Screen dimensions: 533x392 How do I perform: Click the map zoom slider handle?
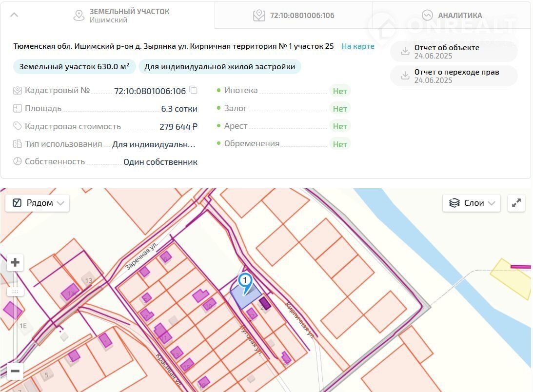[15, 292]
